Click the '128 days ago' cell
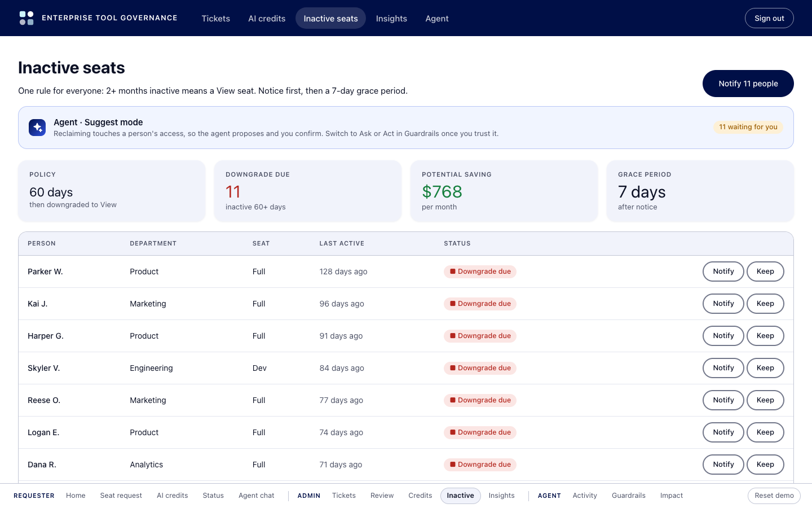812x508 pixels. pyautogui.click(x=343, y=271)
